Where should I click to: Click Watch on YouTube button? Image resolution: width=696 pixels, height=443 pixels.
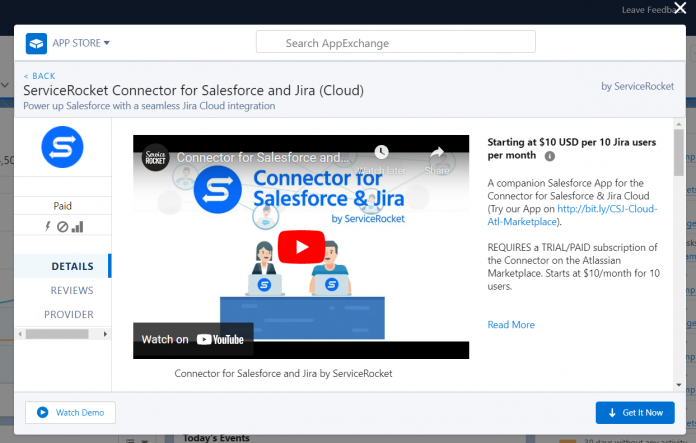(x=193, y=340)
